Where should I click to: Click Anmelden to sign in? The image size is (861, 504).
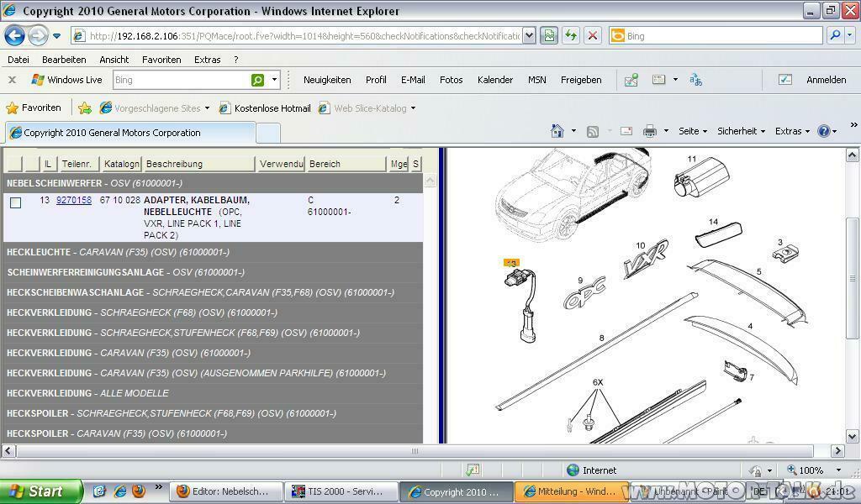pos(826,80)
